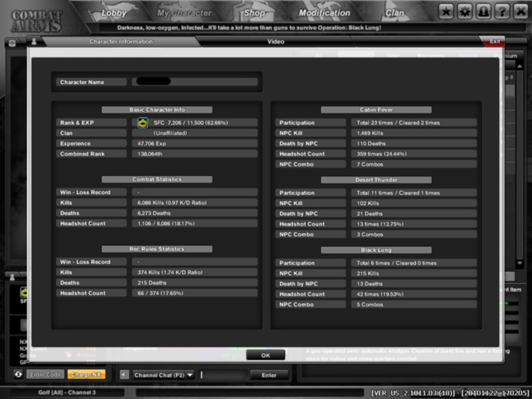
Task: Click the orange Charge NX button
Action: pyautogui.click(x=86, y=375)
